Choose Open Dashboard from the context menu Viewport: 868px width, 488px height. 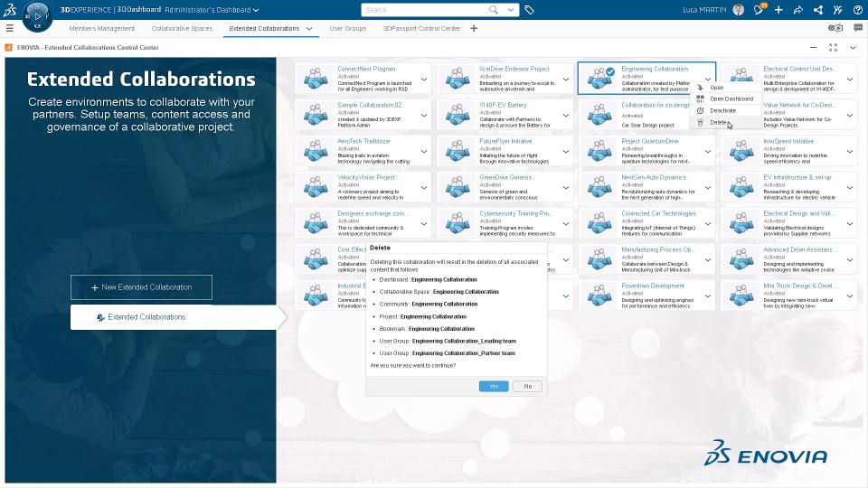(725, 99)
